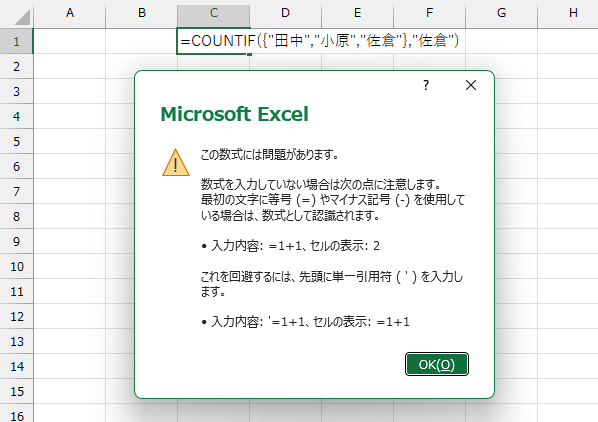Select column G header

[x=502, y=14]
